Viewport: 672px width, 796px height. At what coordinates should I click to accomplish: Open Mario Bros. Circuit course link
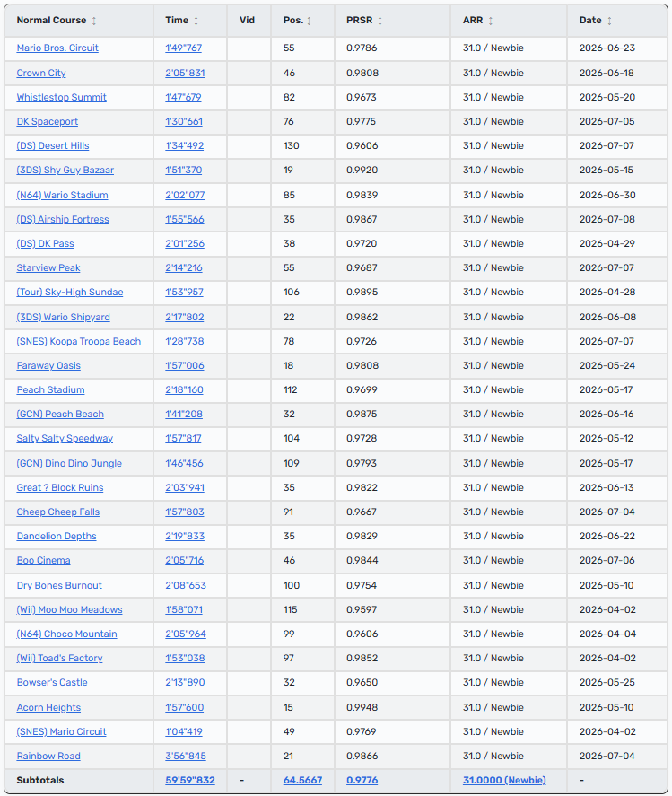(x=57, y=48)
